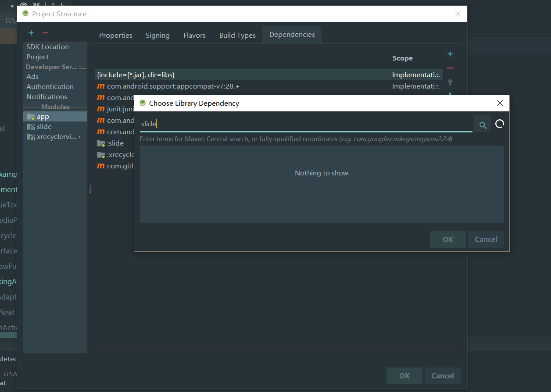Click the red minus to remove a module
The image size is (551, 392).
[44, 33]
